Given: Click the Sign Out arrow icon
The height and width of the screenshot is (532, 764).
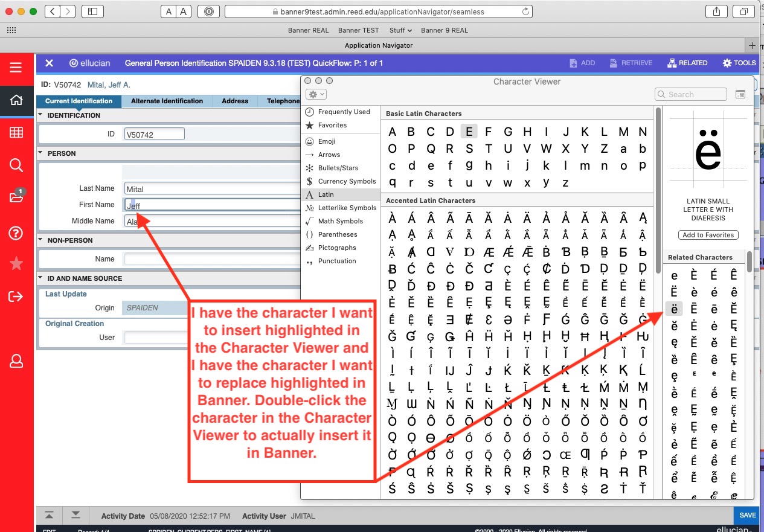Looking at the screenshot, I should (16, 296).
